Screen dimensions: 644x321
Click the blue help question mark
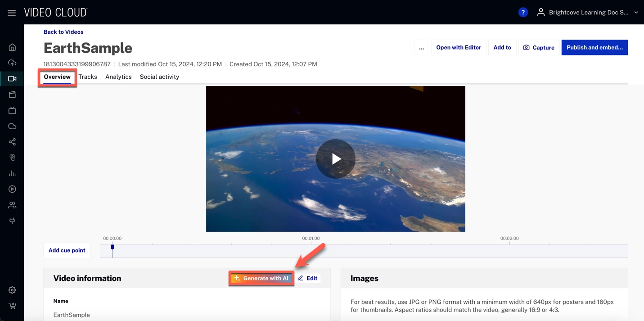[x=522, y=13]
